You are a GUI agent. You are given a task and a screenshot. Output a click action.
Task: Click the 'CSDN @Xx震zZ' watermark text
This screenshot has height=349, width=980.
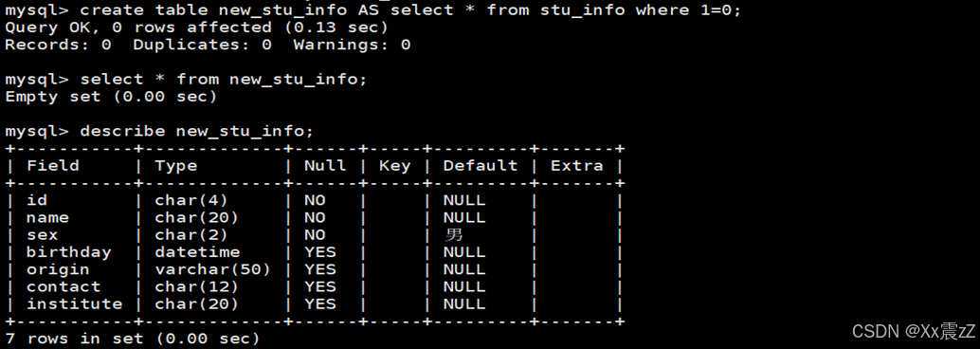914,331
